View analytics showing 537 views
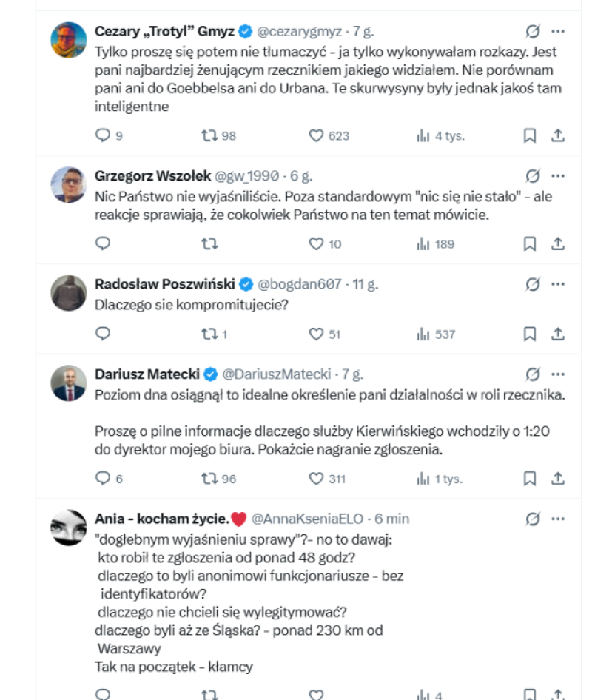592x700 pixels. [x=435, y=334]
